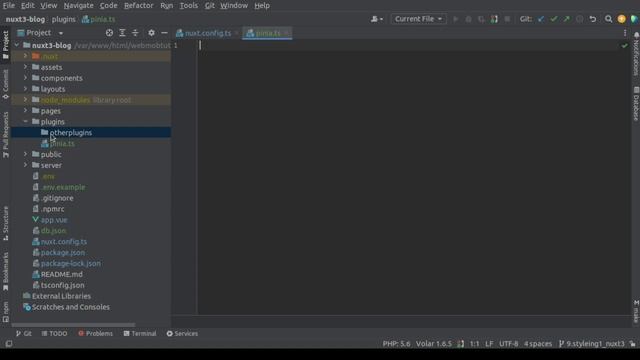Click the Project tree horizontal scrollbar
The width and height of the screenshot is (640, 360).
[x=73, y=325]
